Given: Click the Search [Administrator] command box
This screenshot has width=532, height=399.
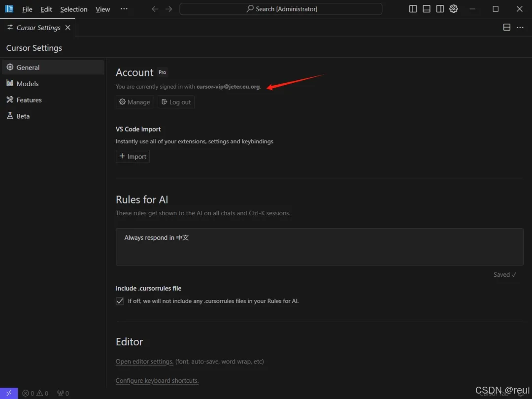Looking at the screenshot, I should coord(281,9).
